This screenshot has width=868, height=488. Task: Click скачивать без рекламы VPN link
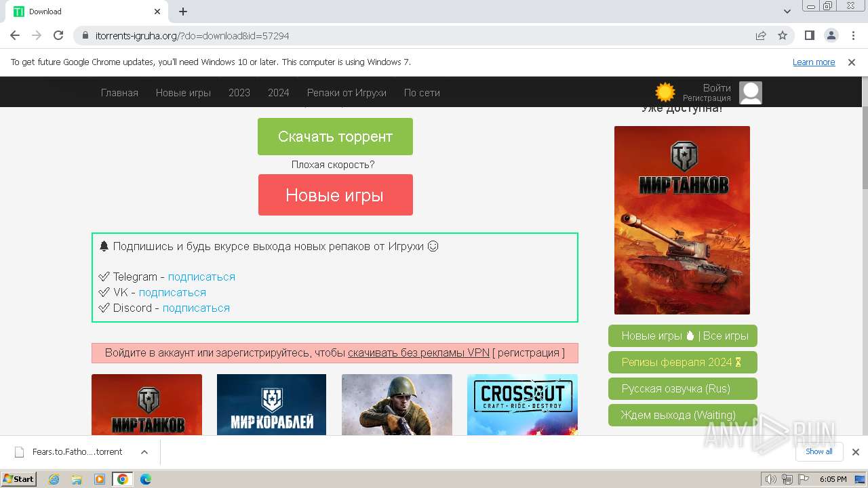tap(418, 352)
